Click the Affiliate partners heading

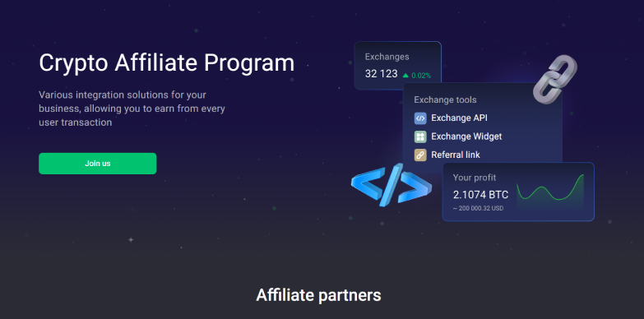[318, 295]
